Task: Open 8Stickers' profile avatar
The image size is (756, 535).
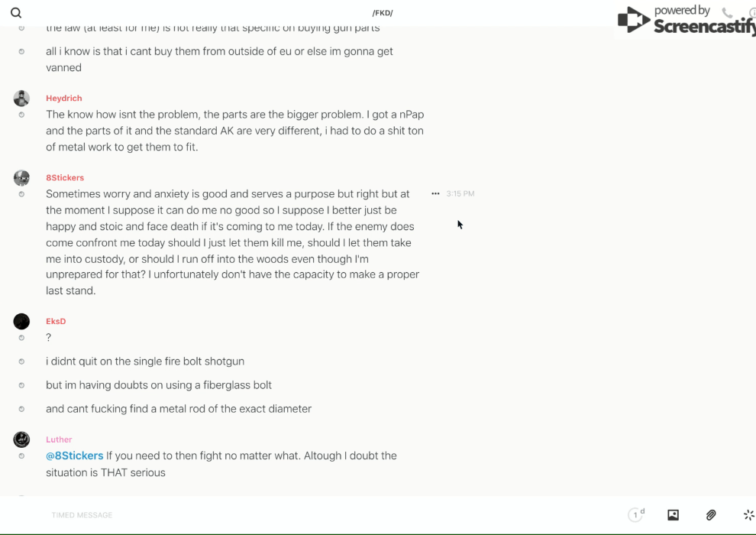Action: point(21,178)
